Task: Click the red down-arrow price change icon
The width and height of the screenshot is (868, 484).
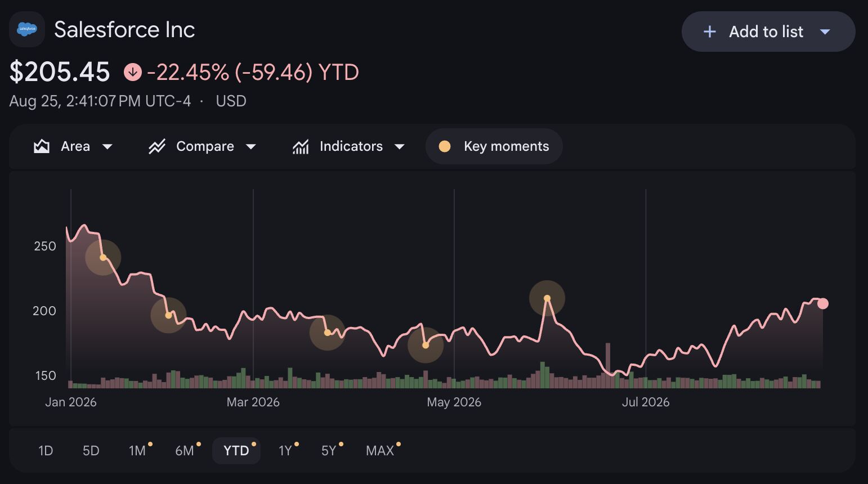Action: 133,72
